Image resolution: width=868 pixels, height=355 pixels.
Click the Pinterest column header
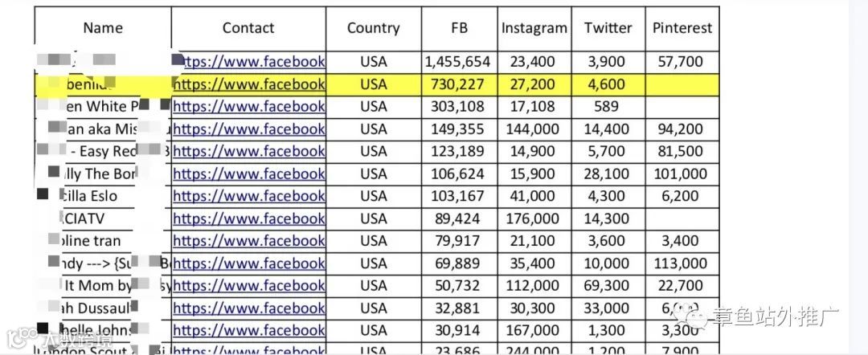pyautogui.click(x=682, y=28)
